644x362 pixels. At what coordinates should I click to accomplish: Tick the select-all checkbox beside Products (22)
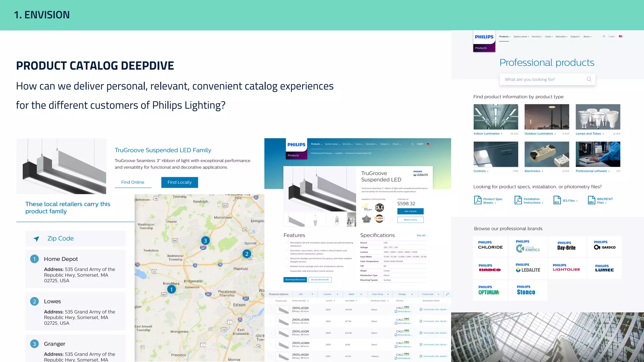click(270, 301)
